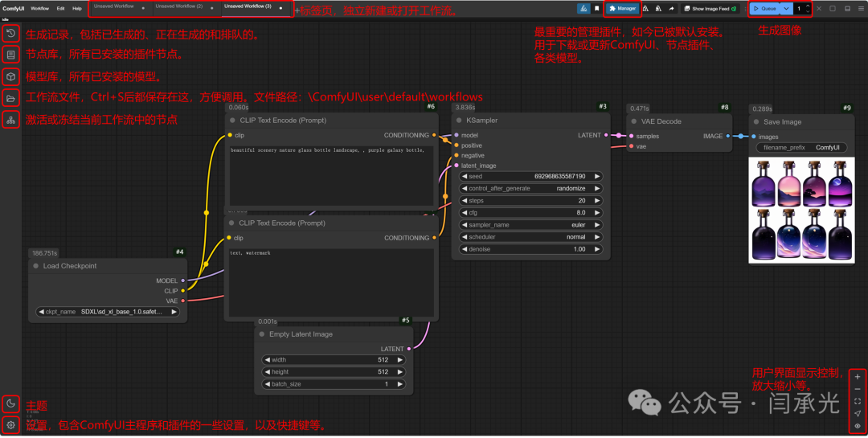Next checkpoint via ckpt_name right arrow

[174, 312]
